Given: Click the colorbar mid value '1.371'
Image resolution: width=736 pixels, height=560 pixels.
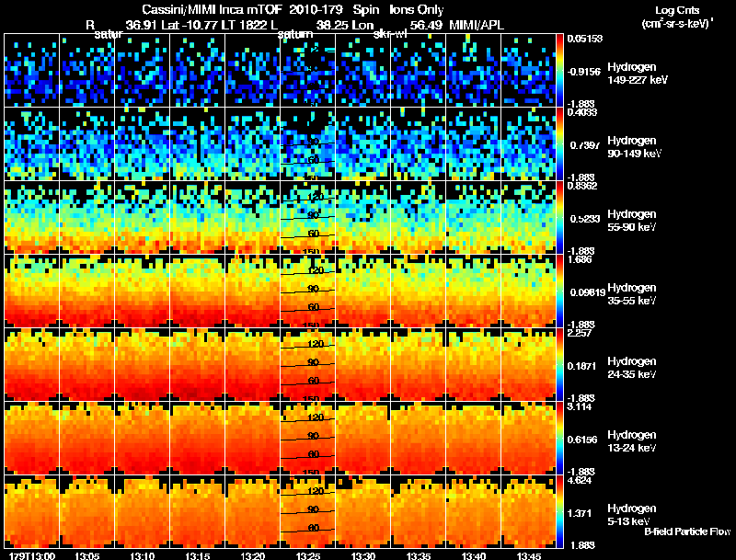Looking at the screenshot, I should click(x=580, y=514).
